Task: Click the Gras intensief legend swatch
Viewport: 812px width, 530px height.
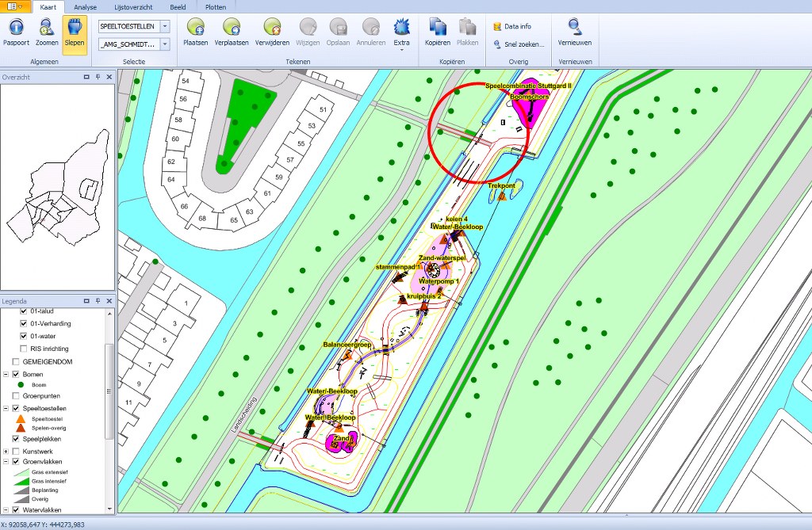Action: (19, 481)
